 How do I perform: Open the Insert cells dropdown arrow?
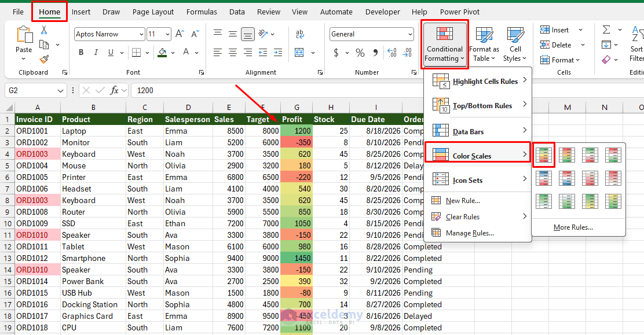580,30
